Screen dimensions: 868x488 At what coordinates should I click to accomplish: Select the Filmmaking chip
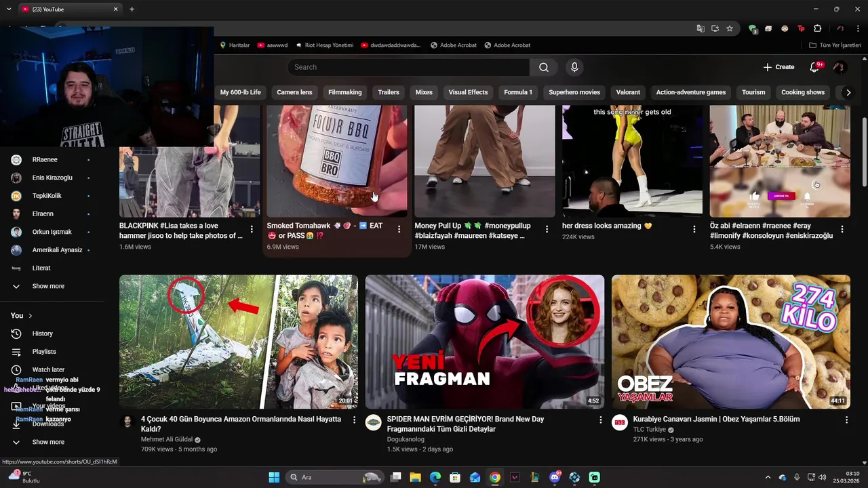click(345, 92)
